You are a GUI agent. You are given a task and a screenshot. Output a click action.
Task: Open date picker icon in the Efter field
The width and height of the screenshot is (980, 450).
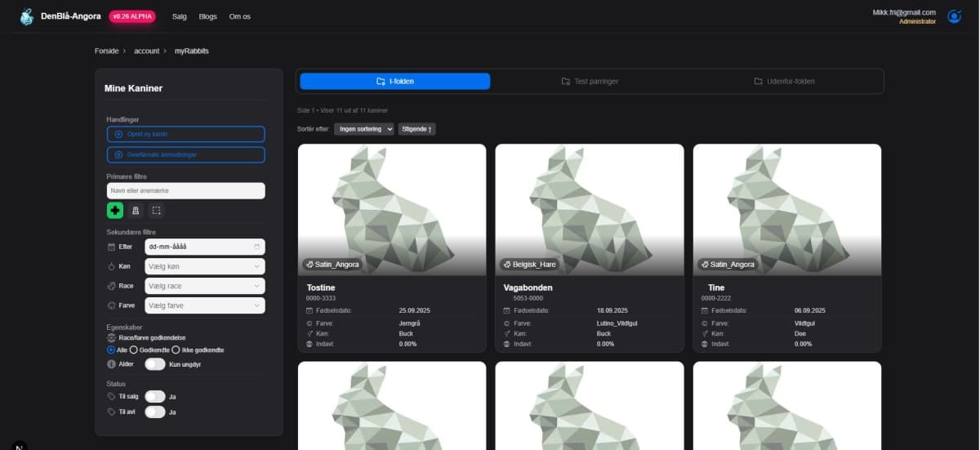pyautogui.click(x=256, y=246)
